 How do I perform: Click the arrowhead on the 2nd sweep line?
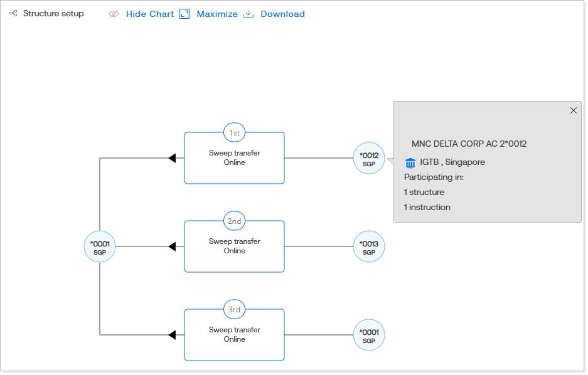(x=171, y=246)
